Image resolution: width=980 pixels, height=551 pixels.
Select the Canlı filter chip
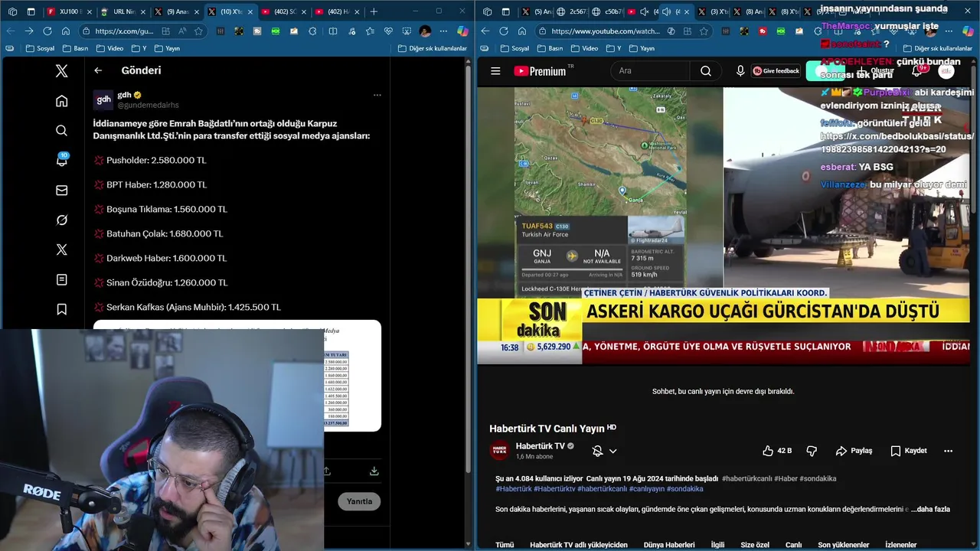793,545
